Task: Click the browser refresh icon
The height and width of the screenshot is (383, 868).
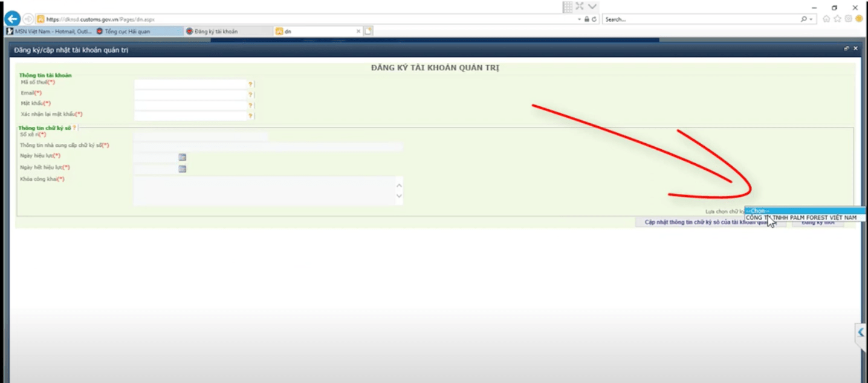Action: (594, 19)
